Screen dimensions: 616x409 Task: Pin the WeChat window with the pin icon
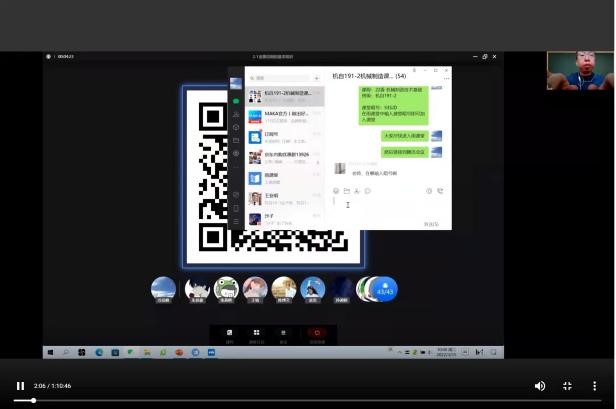pos(414,70)
